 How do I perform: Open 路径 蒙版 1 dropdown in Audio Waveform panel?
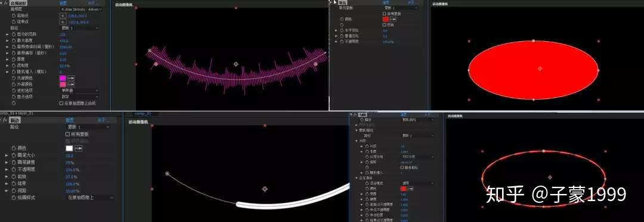pyautogui.click(x=80, y=28)
